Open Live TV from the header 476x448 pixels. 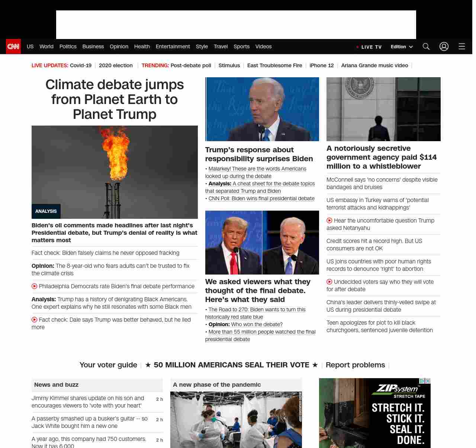(369, 47)
